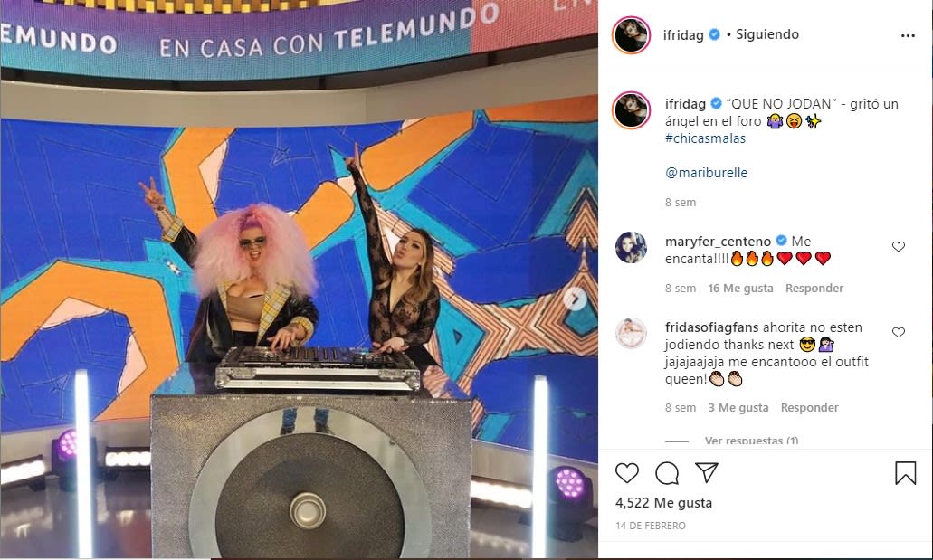Open the three-dots more options menu

908,35
